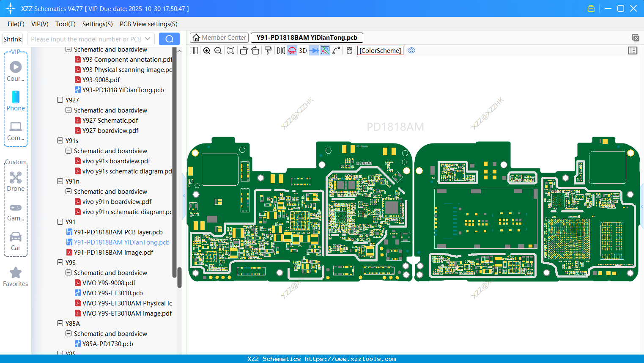The height and width of the screenshot is (363, 644).
Task: Rotate board counter-clockwise
Action: click(x=244, y=50)
